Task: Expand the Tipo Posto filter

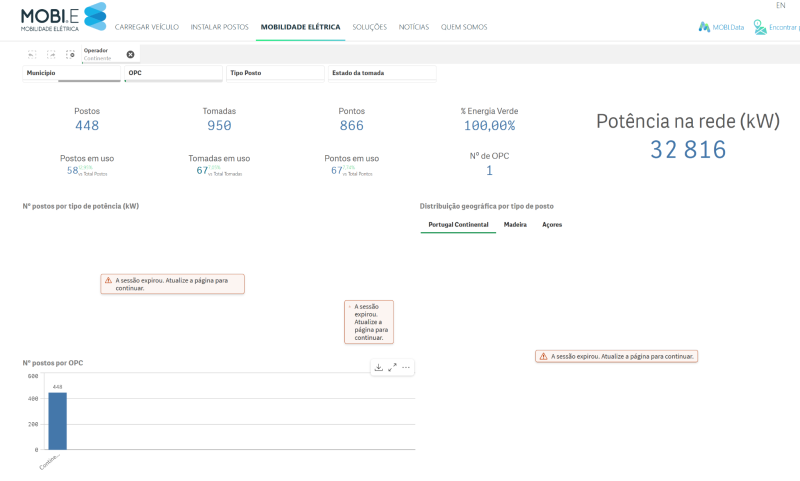Action: (276, 73)
